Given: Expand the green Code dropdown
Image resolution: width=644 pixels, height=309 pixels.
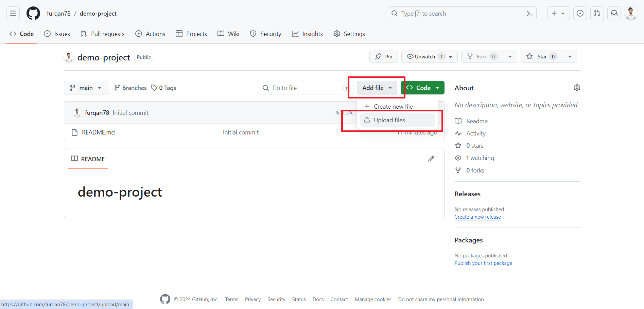Looking at the screenshot, I should [422, 88].
